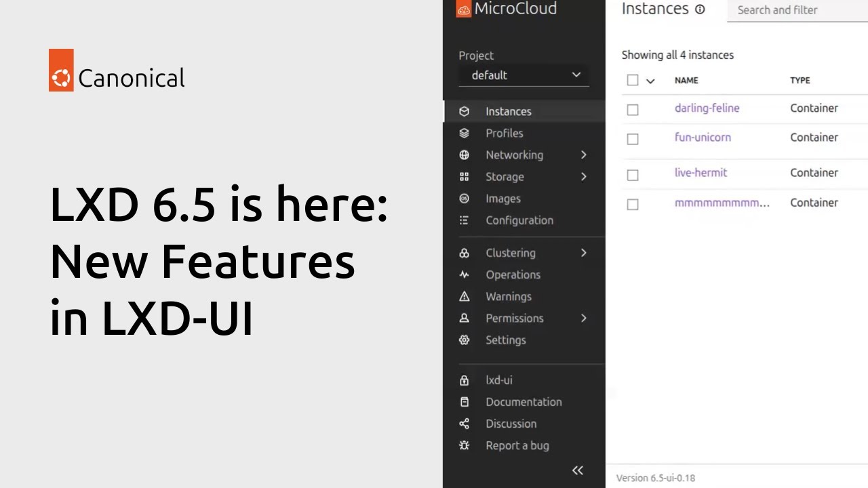Screen dimensions: 868x488
Task: Open the fun-unicorn instance link
Action: click(703, 137)
